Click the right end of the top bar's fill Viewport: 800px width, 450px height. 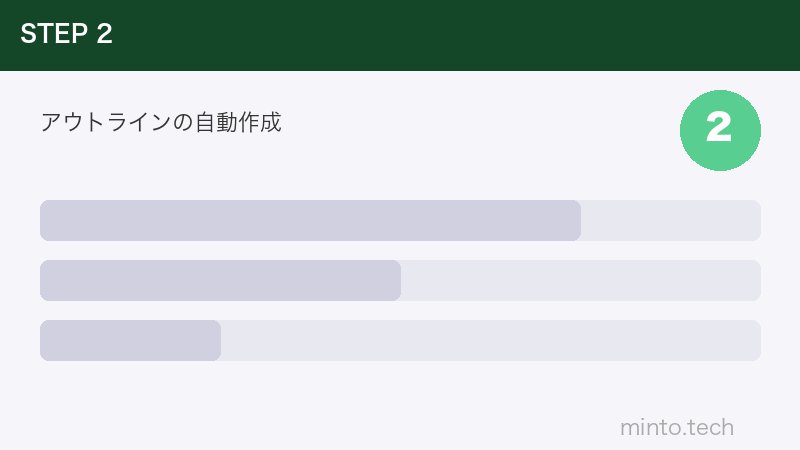575,221
